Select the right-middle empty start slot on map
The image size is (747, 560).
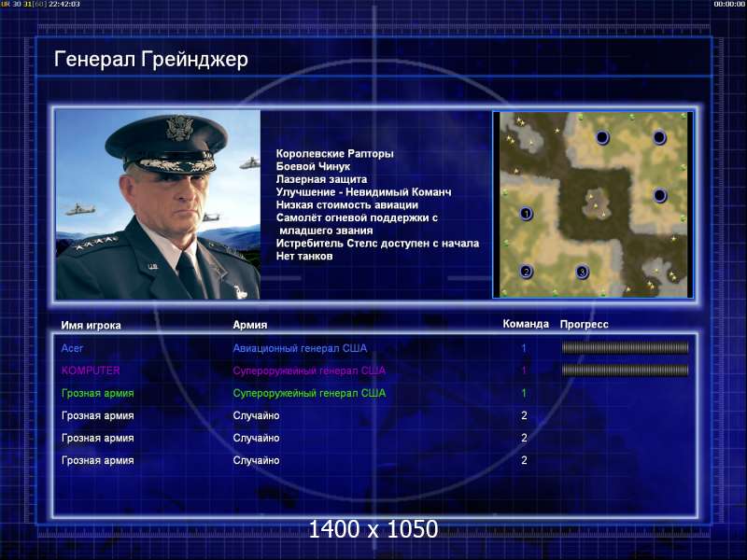[x=659, y=195]
